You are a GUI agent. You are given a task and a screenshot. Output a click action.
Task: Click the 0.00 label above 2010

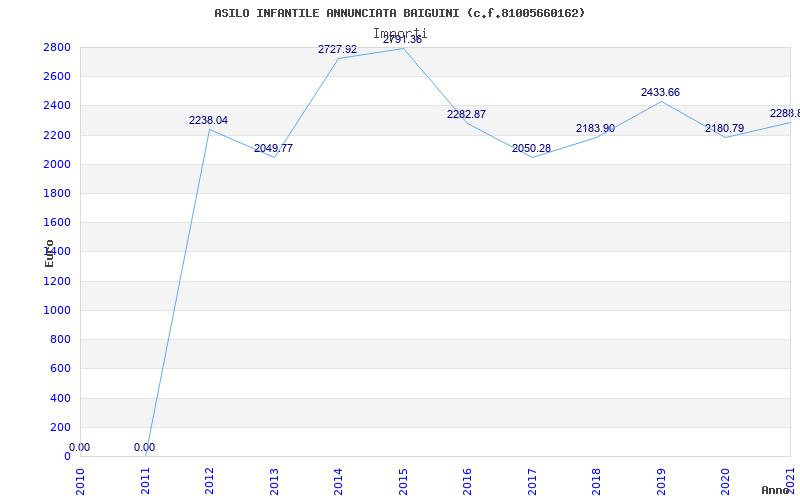point(80,447)
